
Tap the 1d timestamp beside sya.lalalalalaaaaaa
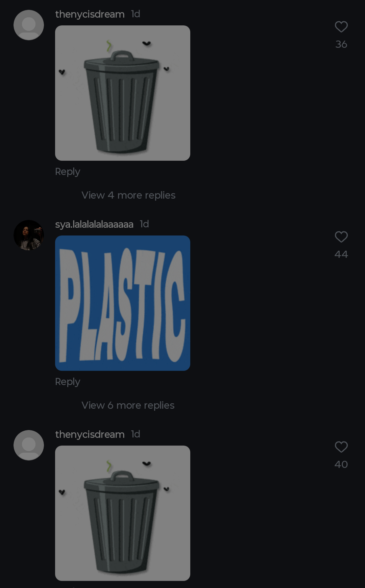144,224
